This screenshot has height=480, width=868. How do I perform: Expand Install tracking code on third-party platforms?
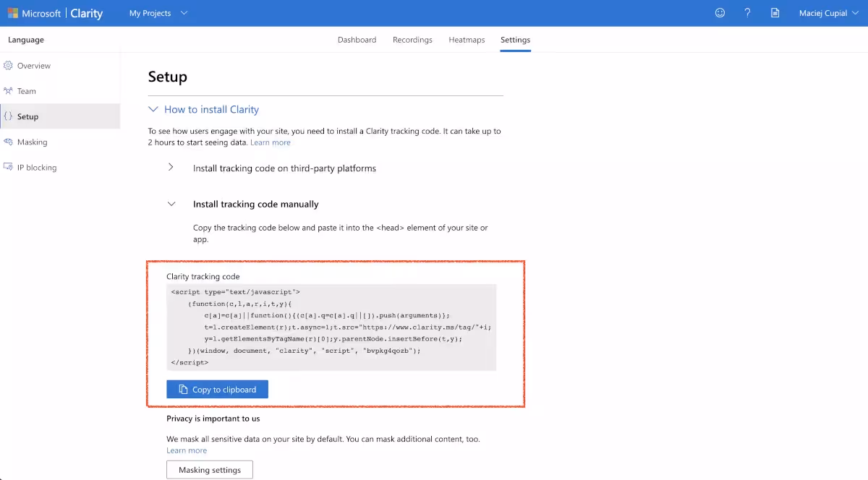coord(171,166)
